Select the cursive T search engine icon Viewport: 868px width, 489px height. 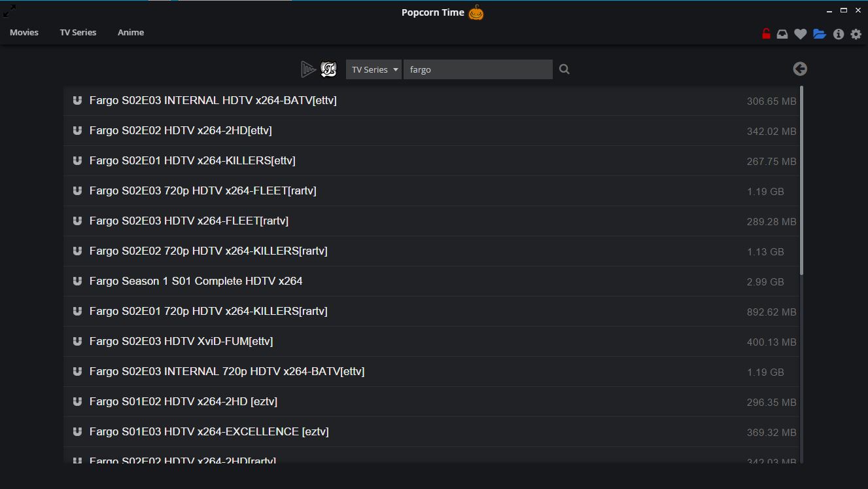click(x=328, y=69)
